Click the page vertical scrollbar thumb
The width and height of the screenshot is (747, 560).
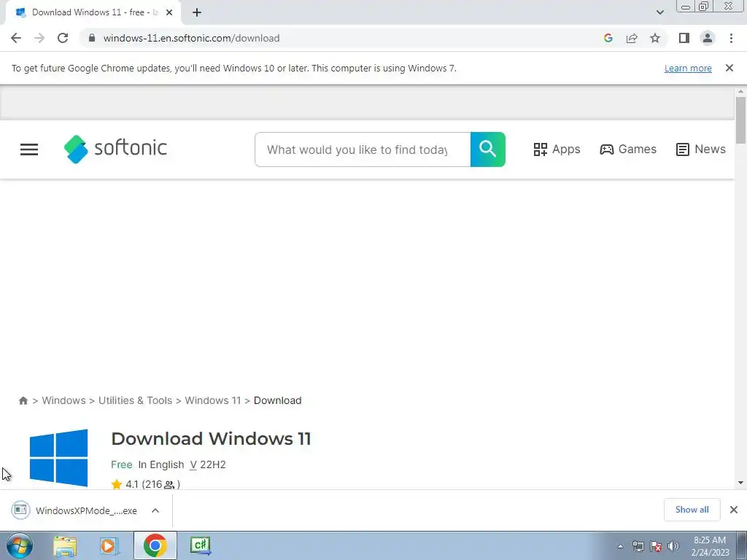(740, 120)
